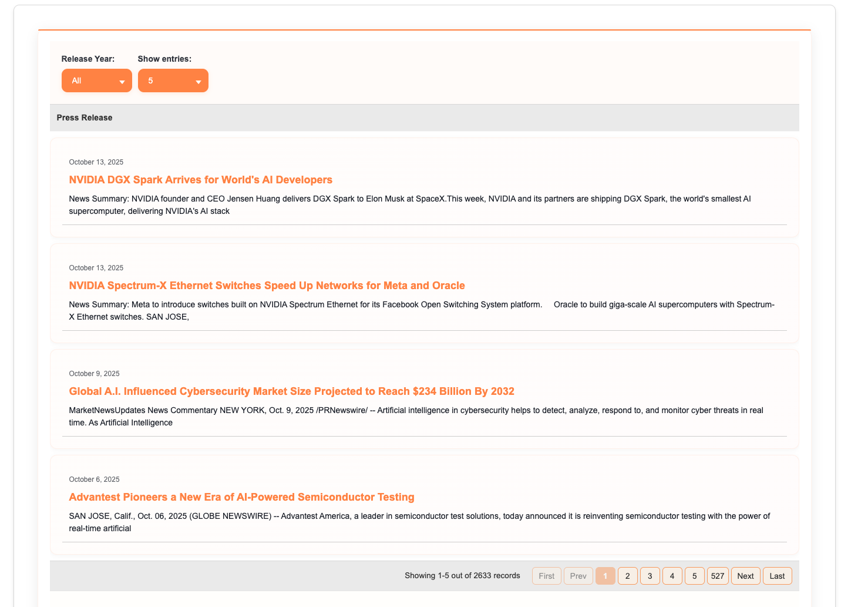Image resolution: width=868 pixels, height=607 pixels.
Task: Select the currently active page 1 button
Action: (x=605, y=576)
